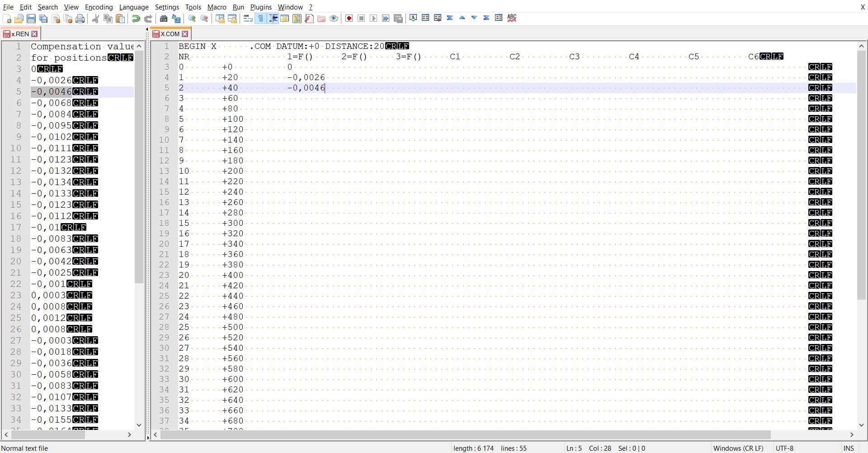This screenshot has height=453, width=868.
Task: Click value -0,0068 in x.REN
Action: coord(51,103)
